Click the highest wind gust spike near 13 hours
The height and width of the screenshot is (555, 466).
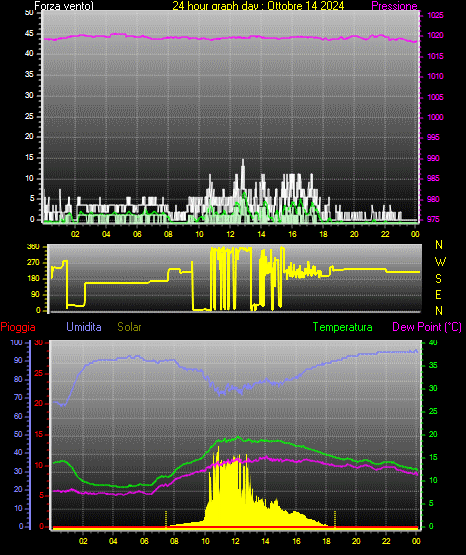(243, 161)
